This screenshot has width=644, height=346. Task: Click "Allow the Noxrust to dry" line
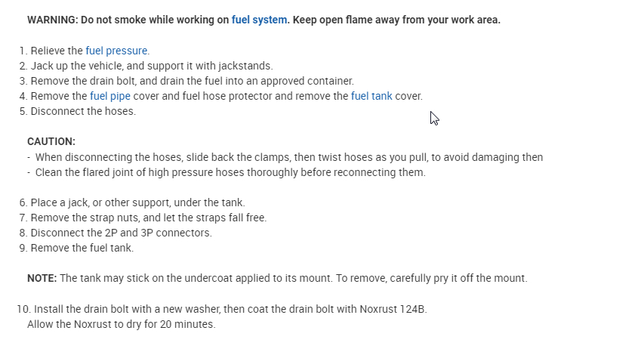[121, 325]
